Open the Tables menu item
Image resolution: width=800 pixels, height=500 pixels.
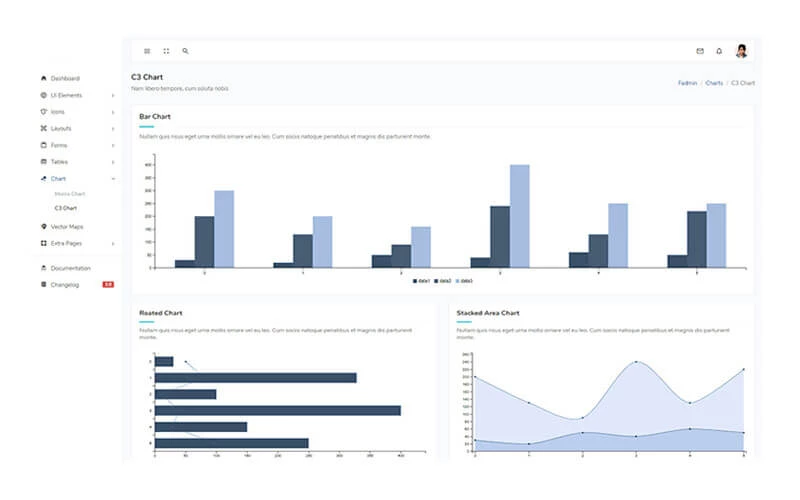coord(59,161)
